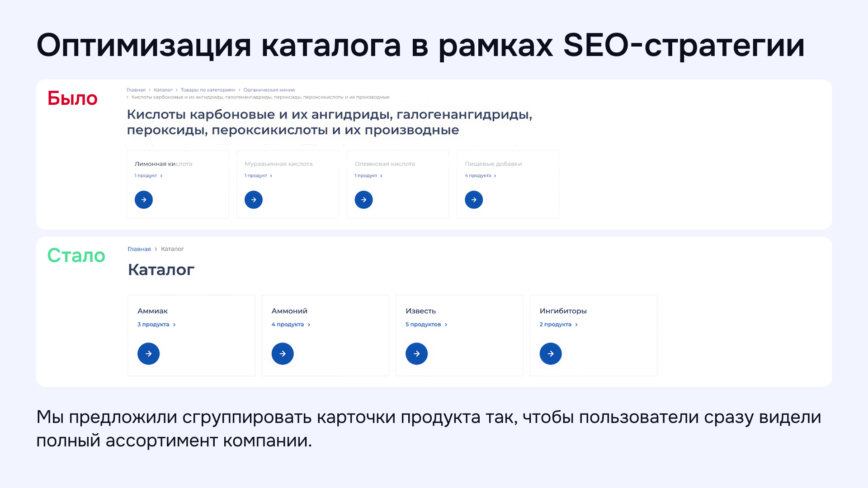Open Аммоний category via arrow button
868x488 pixels.
[x=283, y=353]
